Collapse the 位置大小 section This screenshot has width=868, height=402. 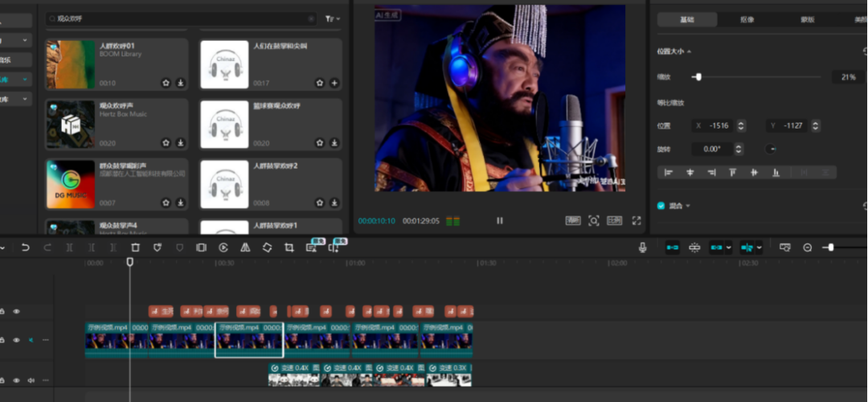(x=690, y=51)
